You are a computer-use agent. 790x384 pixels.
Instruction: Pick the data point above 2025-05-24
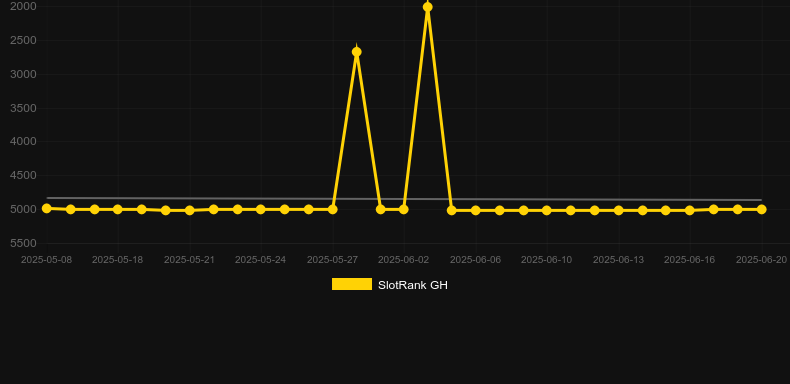coord(260,209)
